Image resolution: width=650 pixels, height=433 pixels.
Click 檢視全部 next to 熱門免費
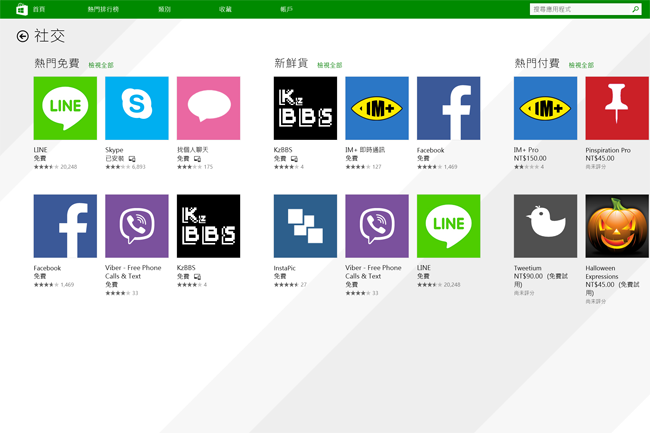click(101, 65)
